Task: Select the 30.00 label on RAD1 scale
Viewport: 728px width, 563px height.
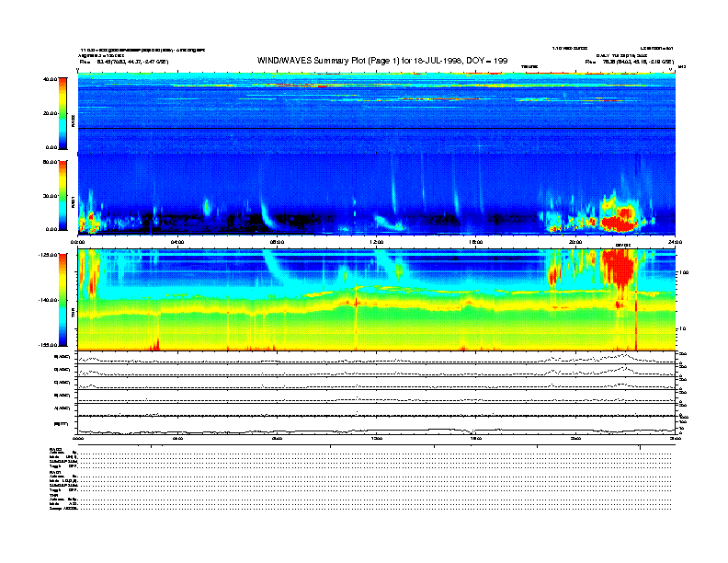Action: (50, 196)
